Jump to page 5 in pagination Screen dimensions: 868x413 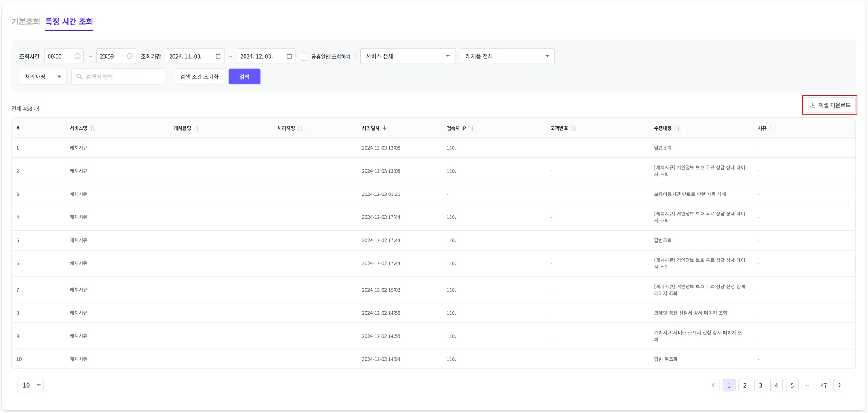[x=792, y=385]
